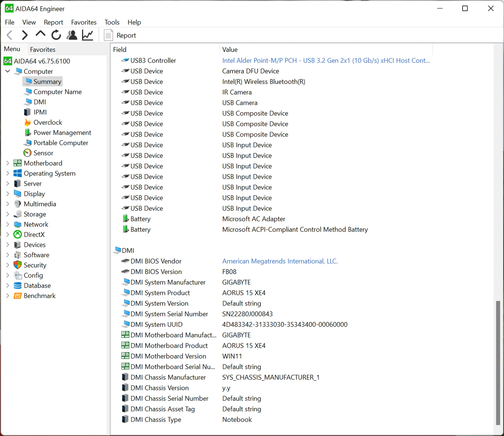Select Computer Name in the tree

point(57,92)
